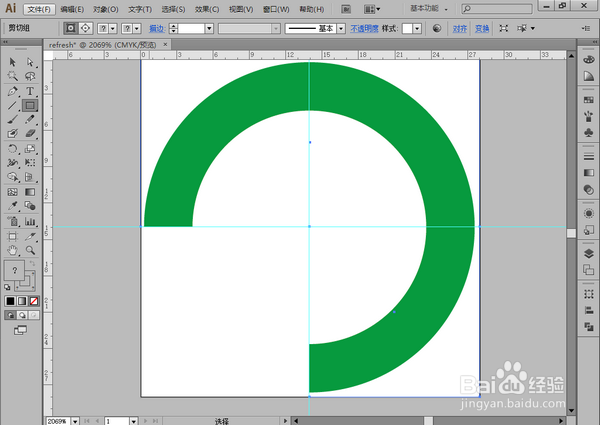Select the Blob Brush tool

(x=13, y=134)
